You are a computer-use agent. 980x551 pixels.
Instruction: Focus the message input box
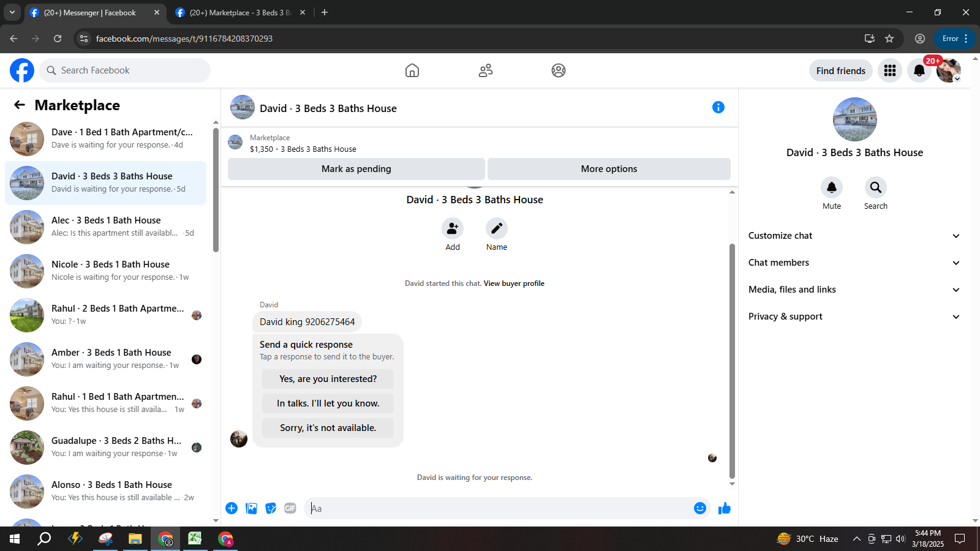[x=499, y=508]
